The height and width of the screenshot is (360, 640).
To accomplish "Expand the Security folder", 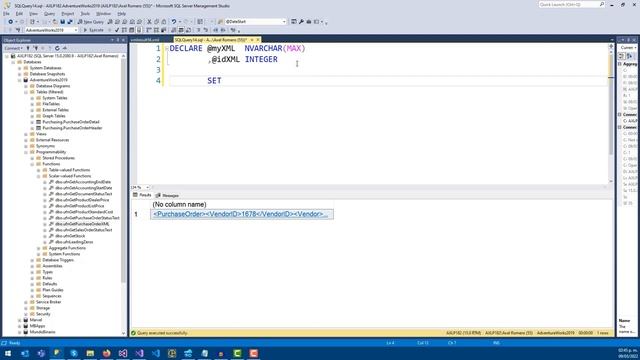I will point(26,314).
